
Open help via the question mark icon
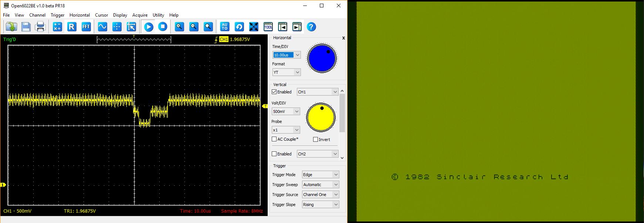(x=311, y=27)
